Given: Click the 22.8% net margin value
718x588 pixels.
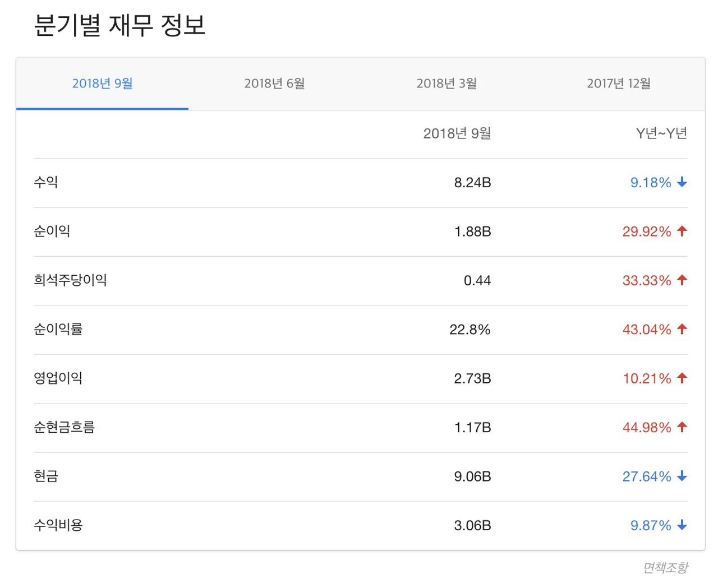Looking at the screenshot, I should [x=470, y=330].
